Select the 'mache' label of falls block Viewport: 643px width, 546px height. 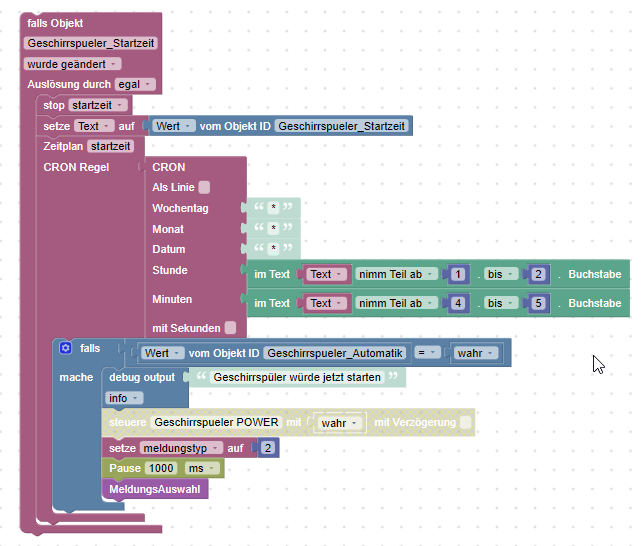[76, 377]
